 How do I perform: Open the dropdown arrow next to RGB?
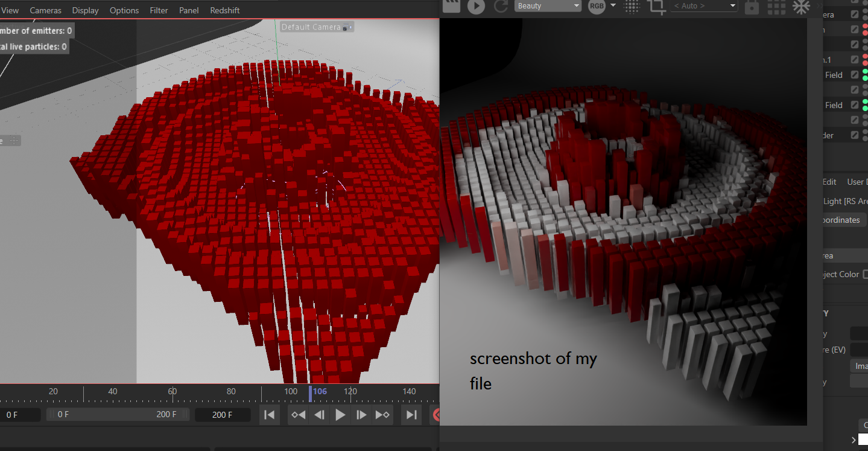pyautogui.click(x=613, y=5)
